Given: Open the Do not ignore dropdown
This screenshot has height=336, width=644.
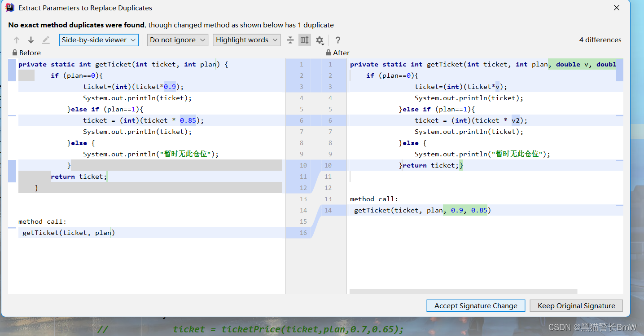Looking at the screenshot, I should [x=178, y=40].
